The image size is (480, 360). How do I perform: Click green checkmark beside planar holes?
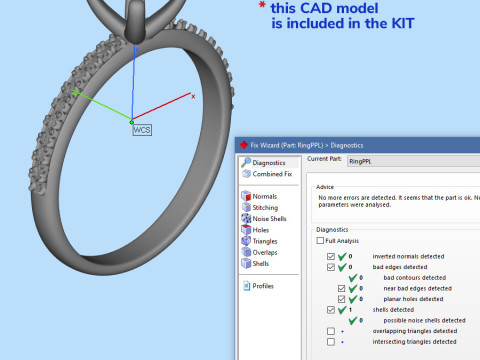click(x=353, y=299)
